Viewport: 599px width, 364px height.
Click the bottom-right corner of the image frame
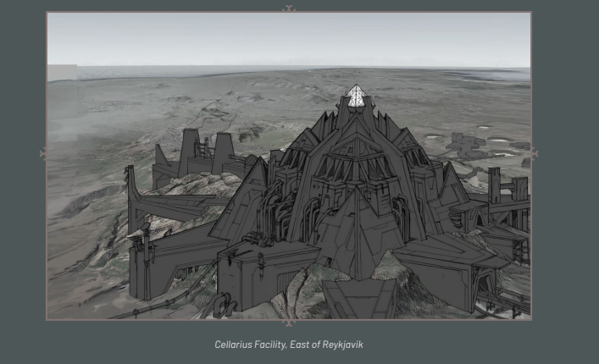click(x=530, y=319)
